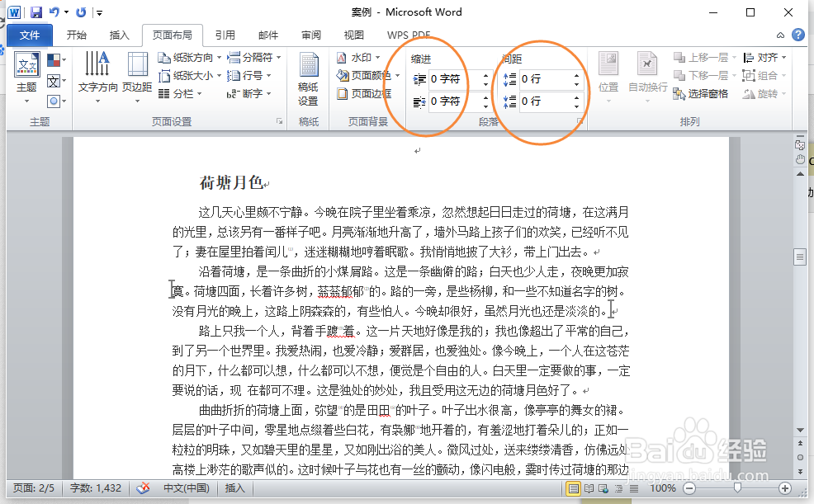Click the Undo arrow icon
This screenshot has height=504, width=814.
pos(54,12)
